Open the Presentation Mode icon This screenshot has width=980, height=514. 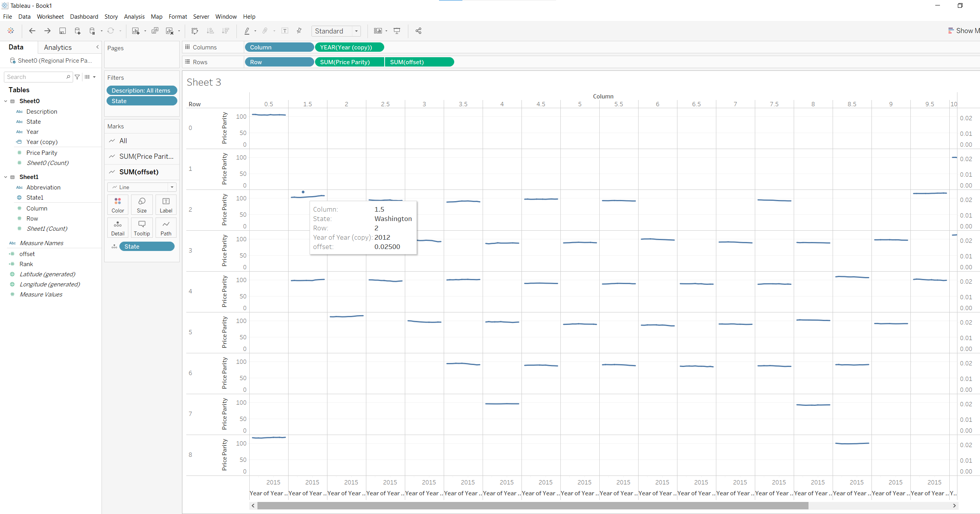[x=397, y=31]
